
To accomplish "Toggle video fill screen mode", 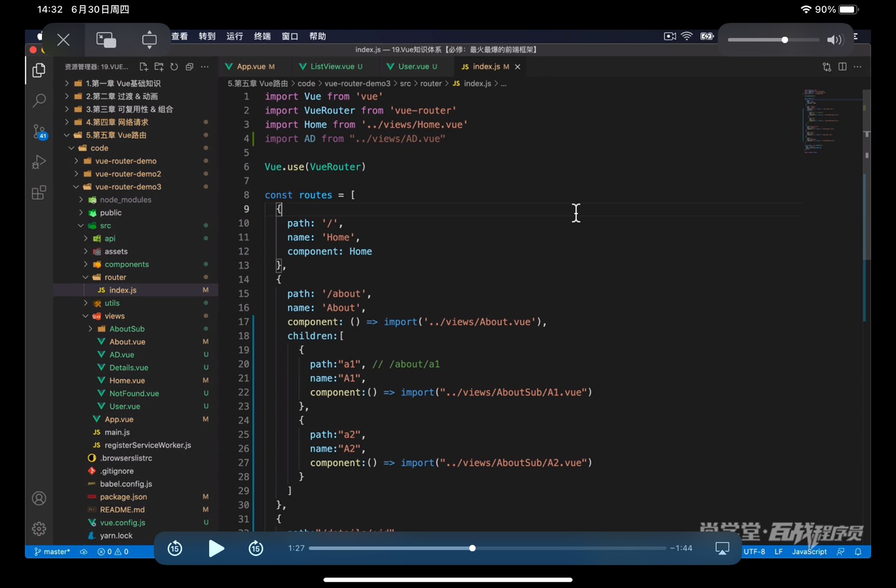I will [149, 40].
